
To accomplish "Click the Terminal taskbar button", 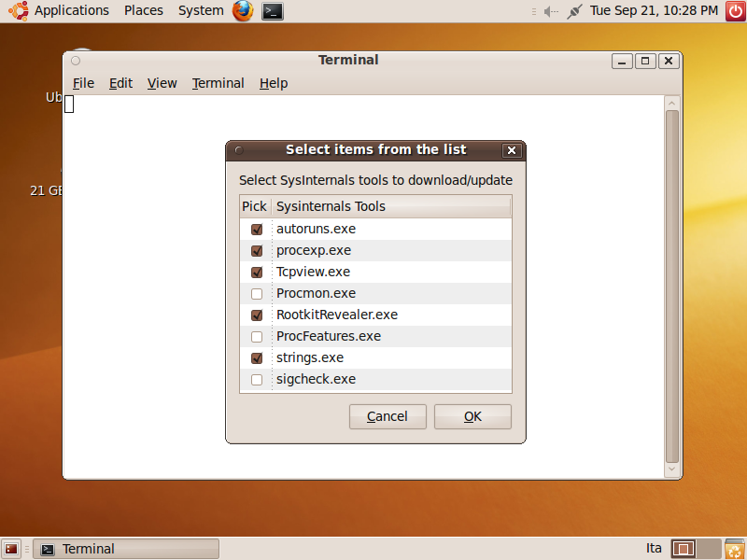I will [x=126, y=549].
